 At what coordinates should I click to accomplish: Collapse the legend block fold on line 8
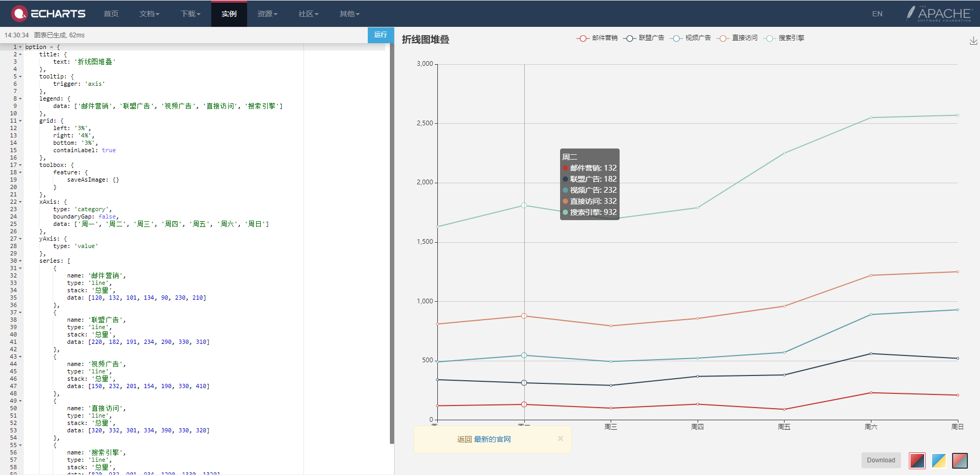pos(21,98)
